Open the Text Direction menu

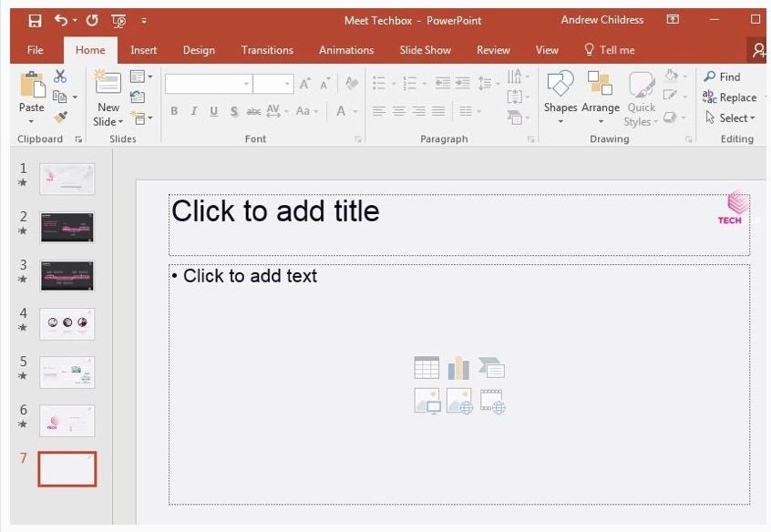[x=518, y=77]
